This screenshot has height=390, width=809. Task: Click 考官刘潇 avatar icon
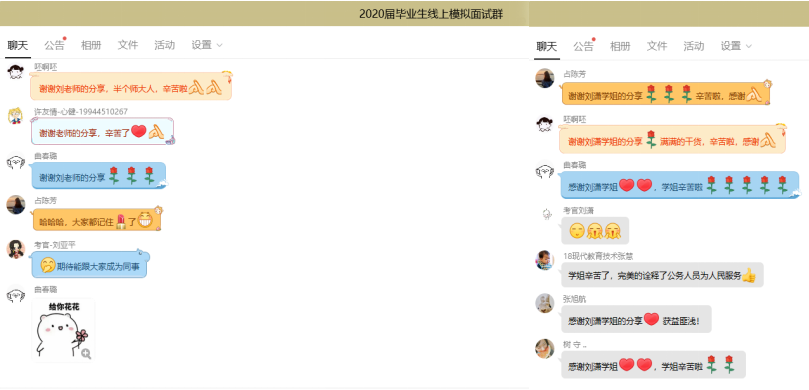[545, 215]
